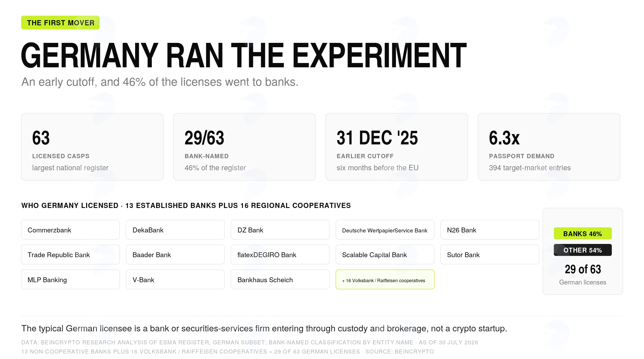Screen dimensions: 644x359
Task: Click the WHO GERMANY LICENSED section heading
Action: 186,206
